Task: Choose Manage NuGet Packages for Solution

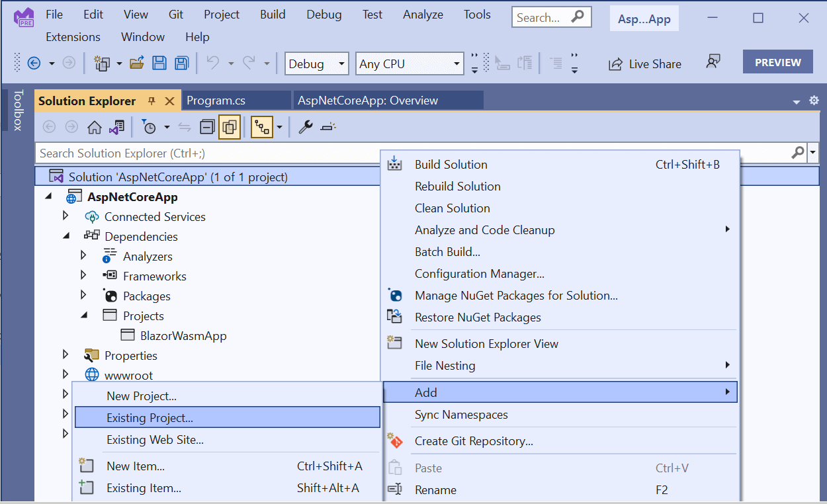Action: coord(516,296)
